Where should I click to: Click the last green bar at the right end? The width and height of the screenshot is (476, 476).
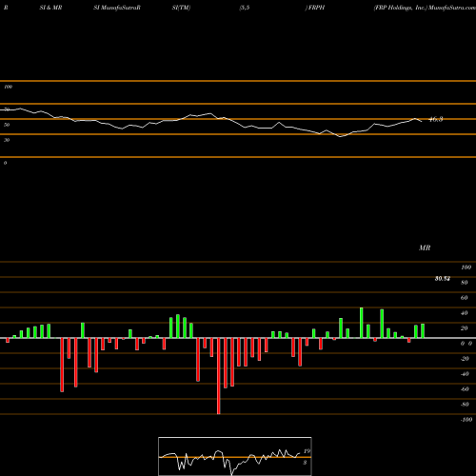point(423,330)
